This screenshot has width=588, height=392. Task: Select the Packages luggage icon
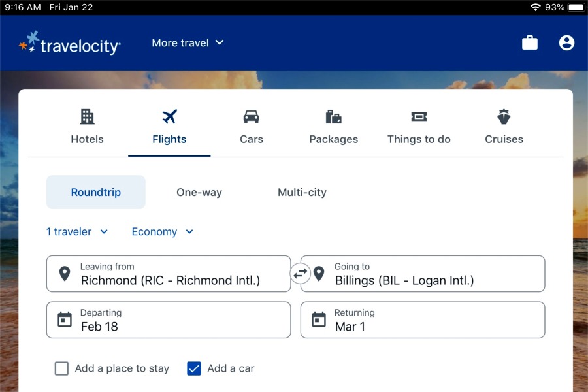333,117
